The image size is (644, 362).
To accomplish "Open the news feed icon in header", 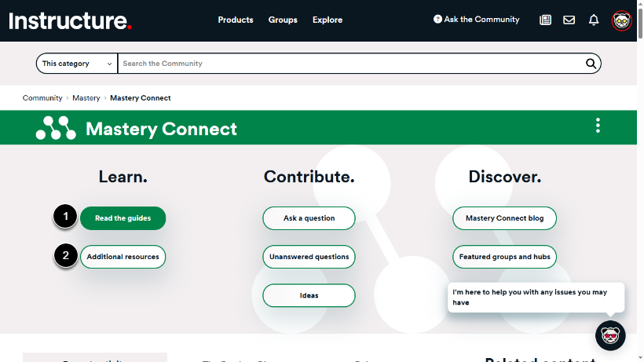I will [x=545, y=20].
